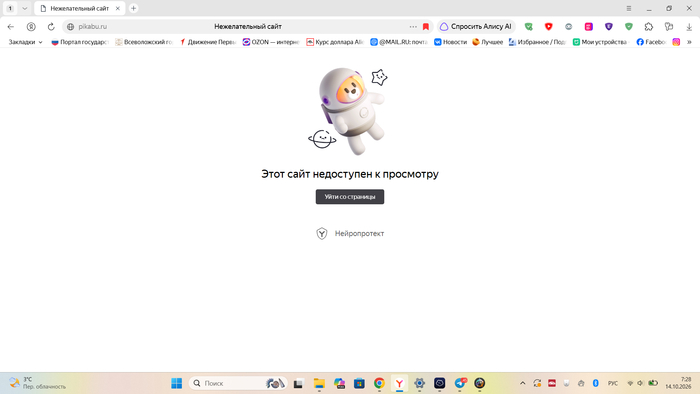This screenshot has height=394, width=700.
Task: Open the Windows Start menu
Action: click(177, 383)
